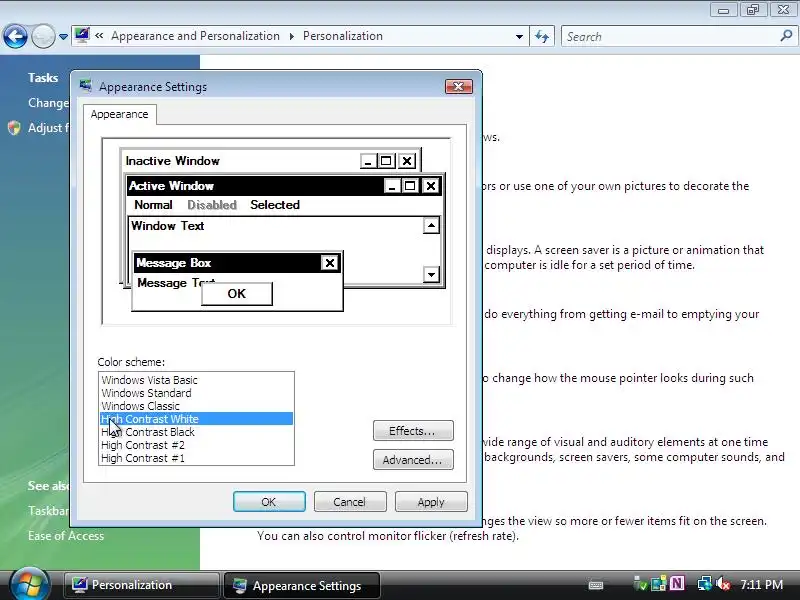Maximize the Personalization window
The width and height of the screenshot is (800, 600).
(753, 10)
